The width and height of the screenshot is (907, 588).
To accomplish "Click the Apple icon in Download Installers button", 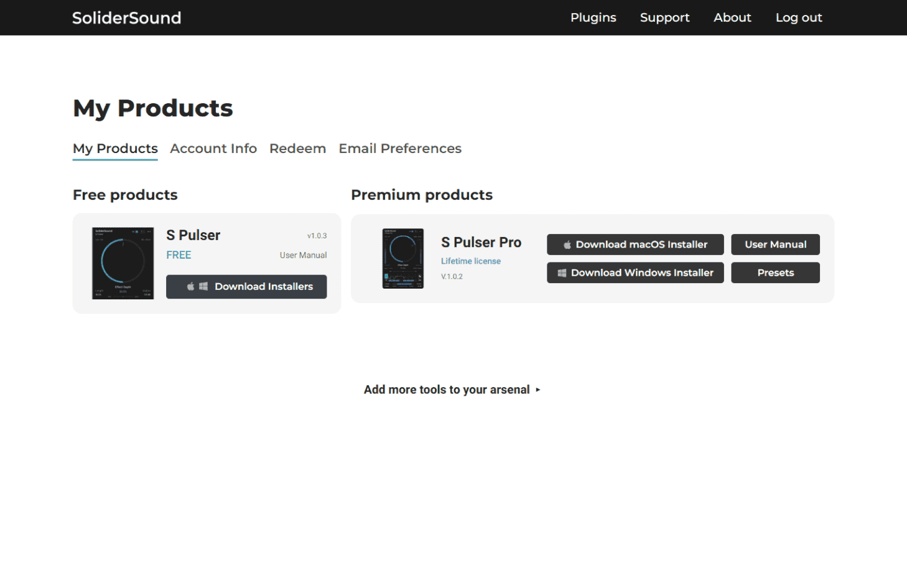I will 191,287.
